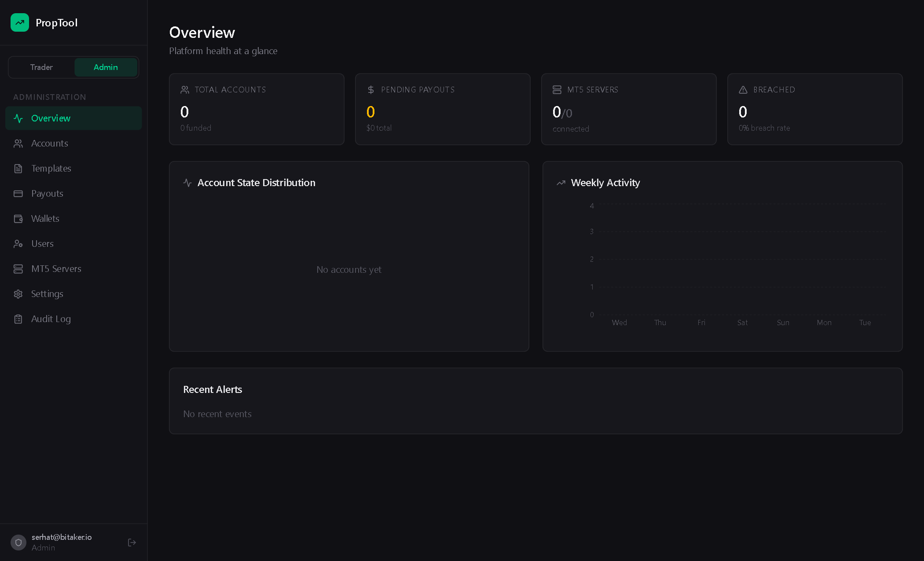The width and height of the screenshot is (924, 561).
Task: Click the Wed label on chart axis
Action: tap(619, 323)
